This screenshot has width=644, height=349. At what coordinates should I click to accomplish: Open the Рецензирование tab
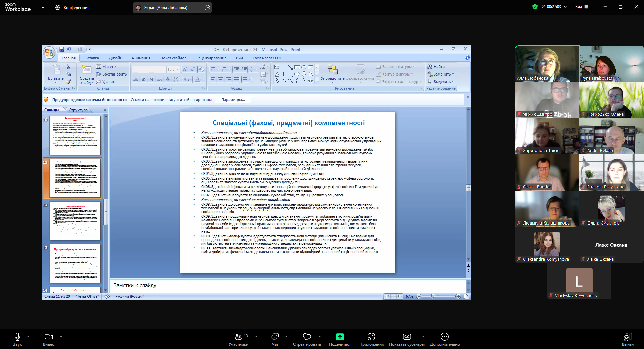tap(211, 58)
